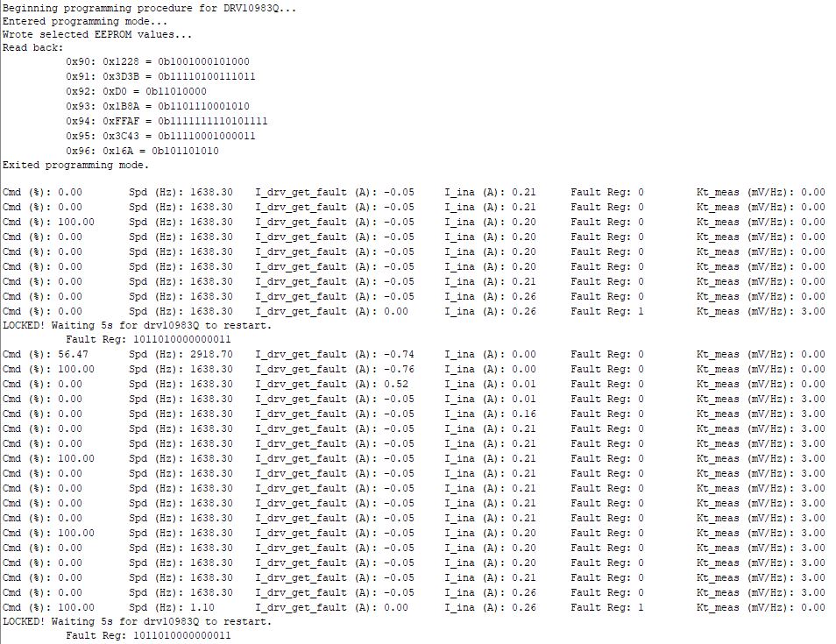
Task: Click I_ina 0.00 in the Cmd 56.47 row
Action: pos(524,355)
